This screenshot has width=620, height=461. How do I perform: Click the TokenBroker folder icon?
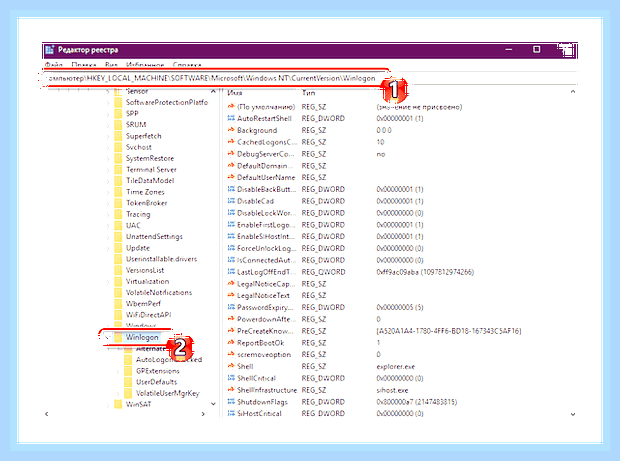[118, 203]
